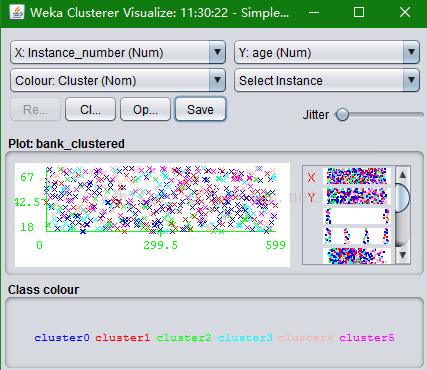The image size is (427, 370).
Task: Click the cluster3 class colour label
Action: [x=245, y=338]
